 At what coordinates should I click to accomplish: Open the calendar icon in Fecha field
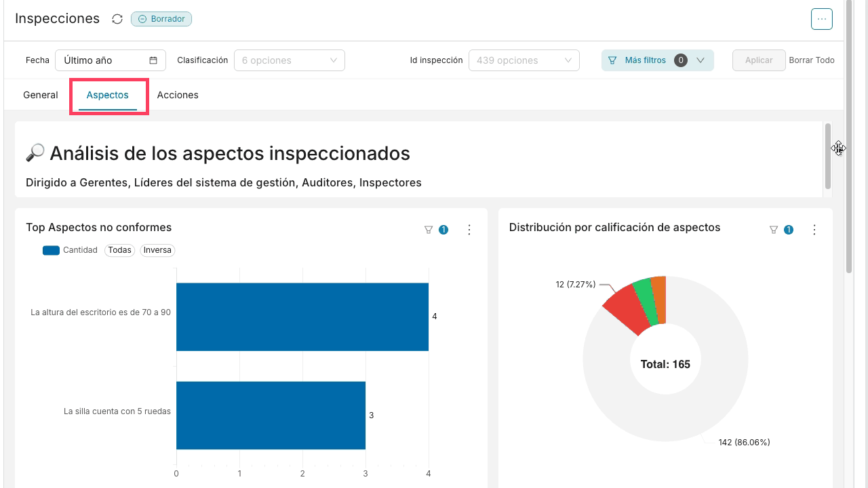pos(153,60)
